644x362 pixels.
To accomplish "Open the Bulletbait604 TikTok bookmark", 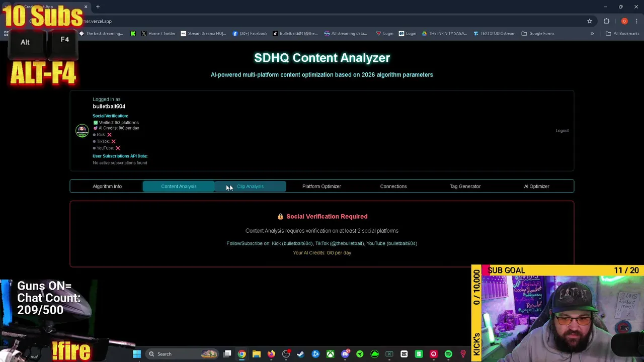I will pyautogui.click(x=295, y=34).
